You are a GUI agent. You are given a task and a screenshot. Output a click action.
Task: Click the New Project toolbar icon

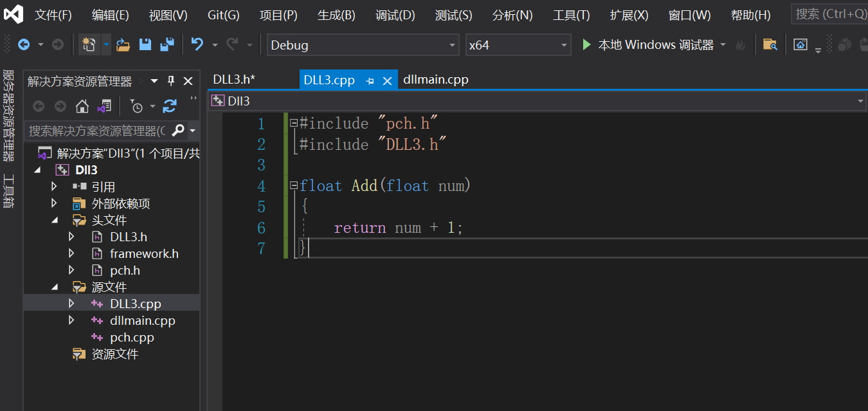[x=89, y=44]
